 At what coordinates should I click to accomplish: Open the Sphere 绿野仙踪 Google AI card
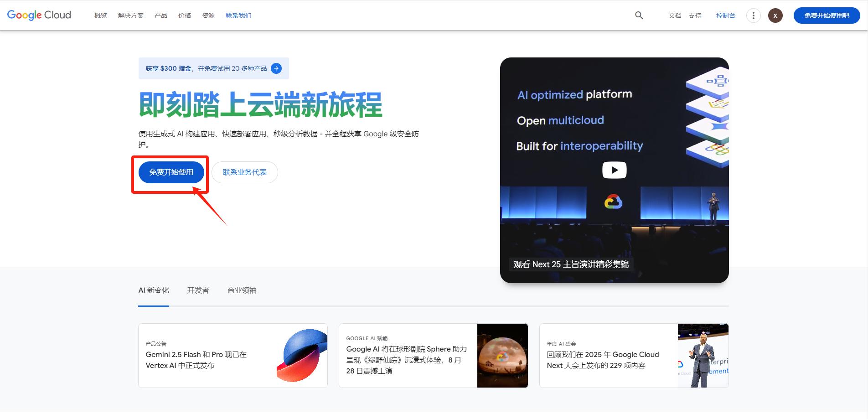tap(434, 356)
